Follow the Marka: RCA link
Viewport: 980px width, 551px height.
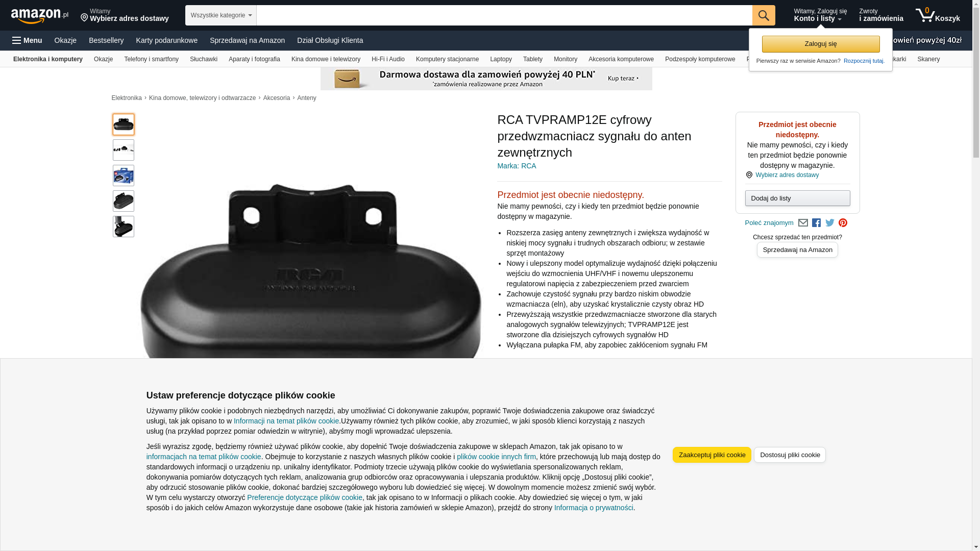pos(517,166)
